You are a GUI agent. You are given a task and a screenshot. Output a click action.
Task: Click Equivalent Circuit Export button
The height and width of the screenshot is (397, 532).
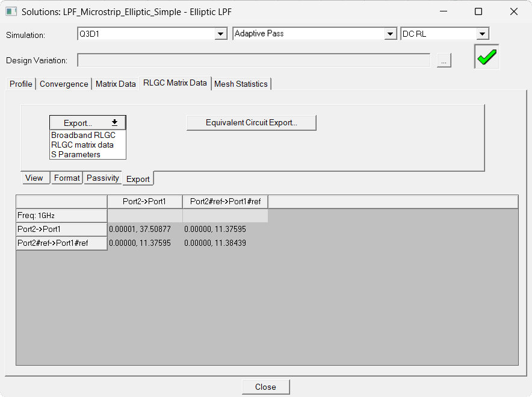(x=252, y=123)
